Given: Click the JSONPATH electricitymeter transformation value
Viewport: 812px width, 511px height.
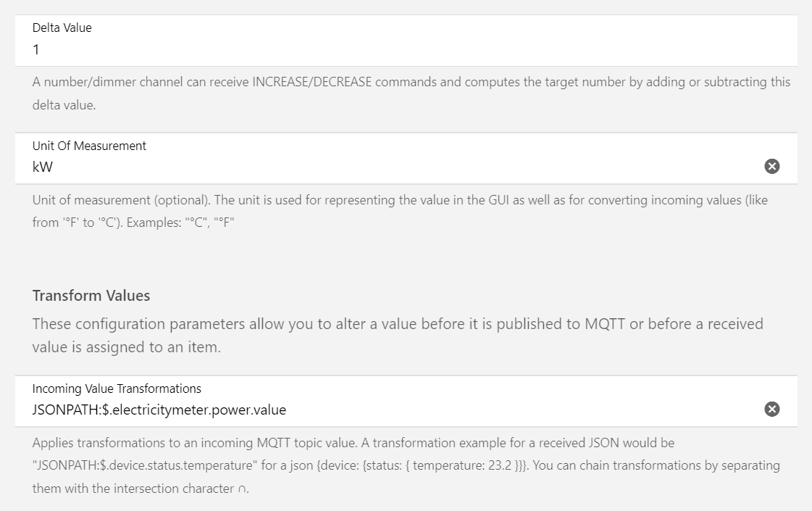Looking at the screenshot, I should [159, 410].
